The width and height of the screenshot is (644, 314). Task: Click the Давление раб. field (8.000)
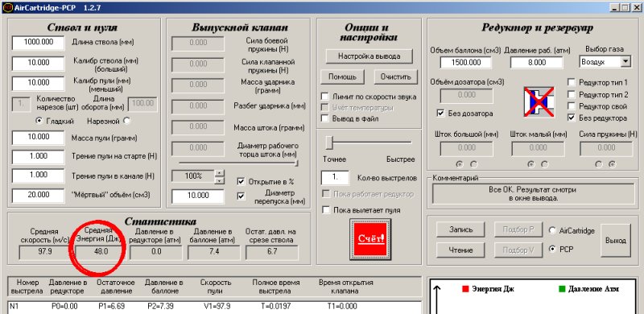coord(537,63)
